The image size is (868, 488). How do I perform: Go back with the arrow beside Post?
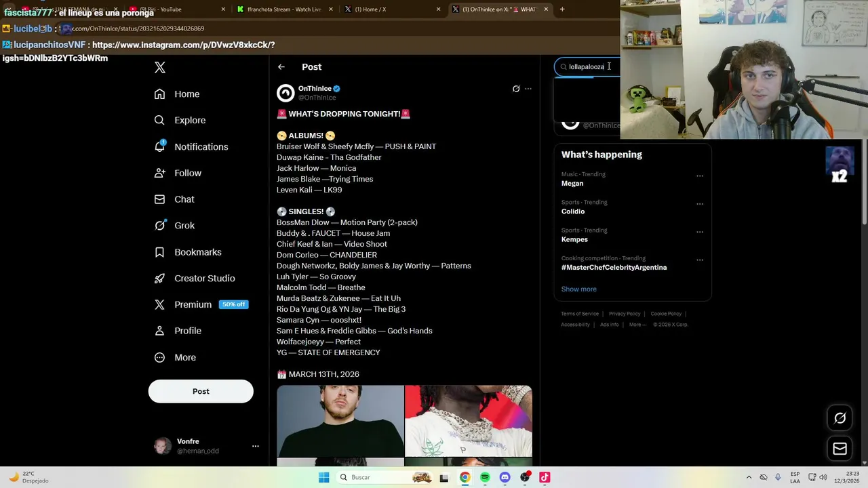tap(281, 67)
